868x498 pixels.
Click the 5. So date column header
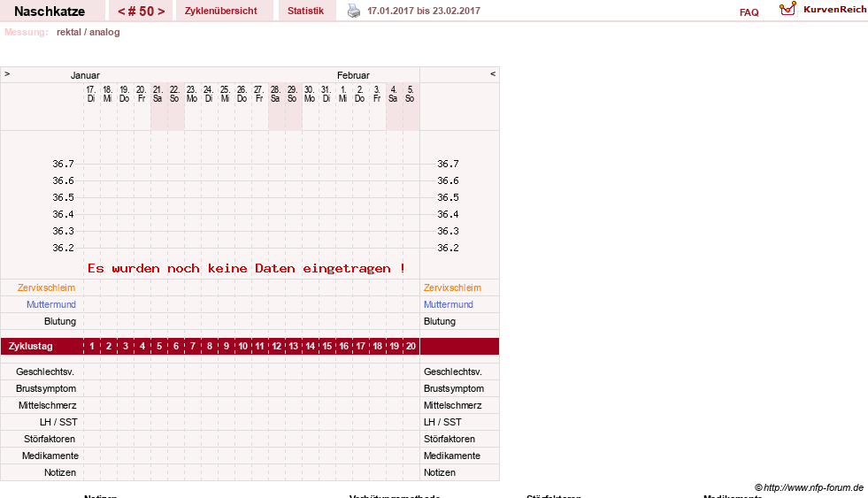click(410, 94)
